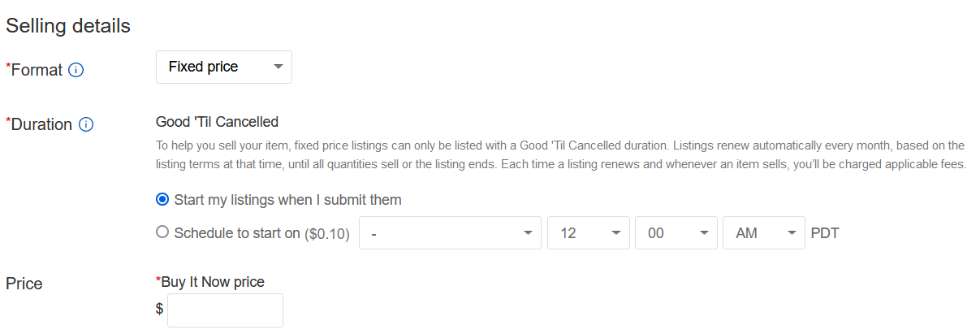
Task: Open the Duration info tooltip icon
Action: (x=86, y=125)
